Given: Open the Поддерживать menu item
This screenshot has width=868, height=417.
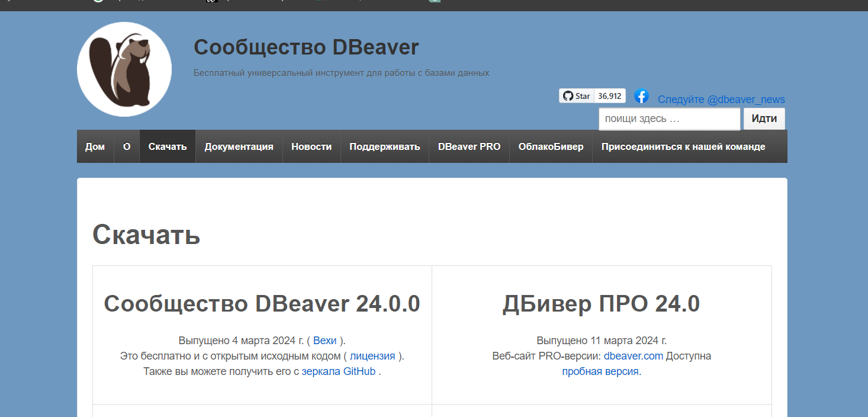Looking at the screenshot, I should 385,146.
